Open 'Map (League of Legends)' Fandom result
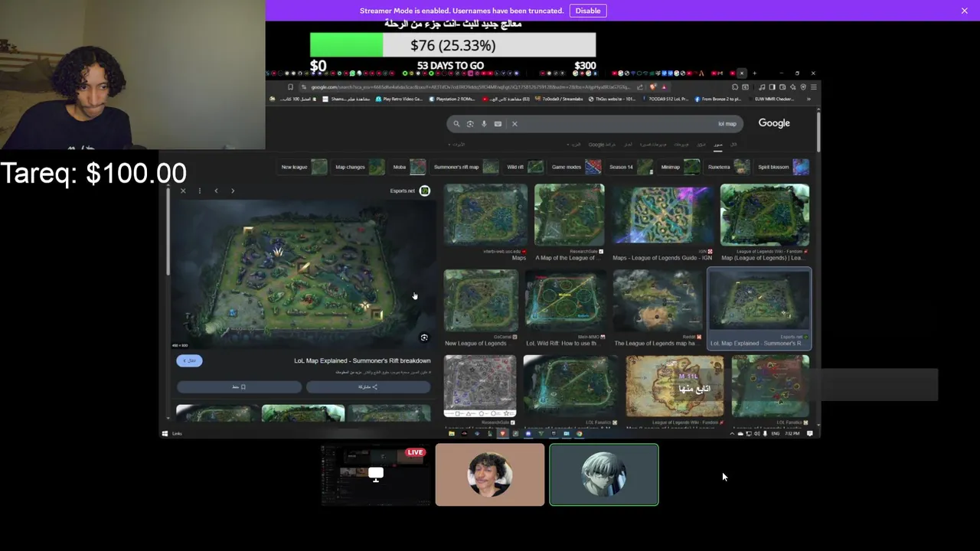Screen dimensions: 980x551 [765, 223]
